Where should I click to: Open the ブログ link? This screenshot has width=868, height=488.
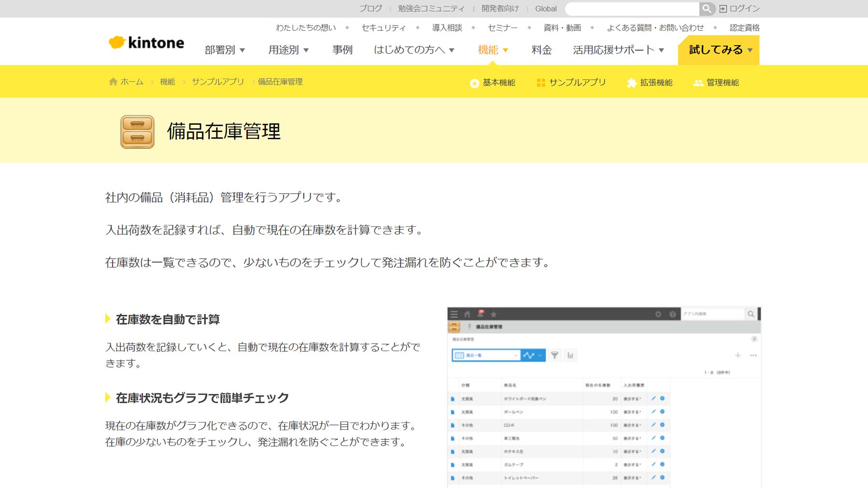click(370, 9)
